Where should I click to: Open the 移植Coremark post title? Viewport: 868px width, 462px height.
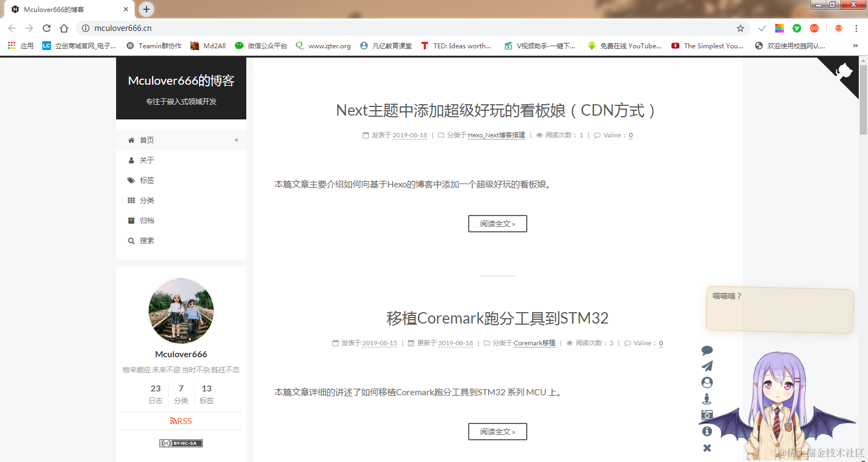497,318
